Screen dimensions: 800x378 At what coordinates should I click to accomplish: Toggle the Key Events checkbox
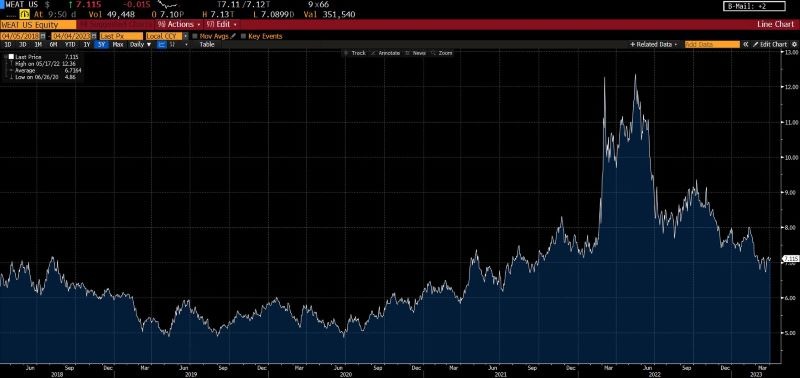tap(243, 36)
